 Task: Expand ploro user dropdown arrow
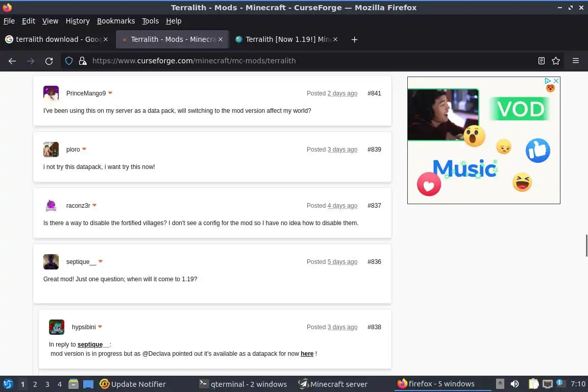tap(84, 149)
